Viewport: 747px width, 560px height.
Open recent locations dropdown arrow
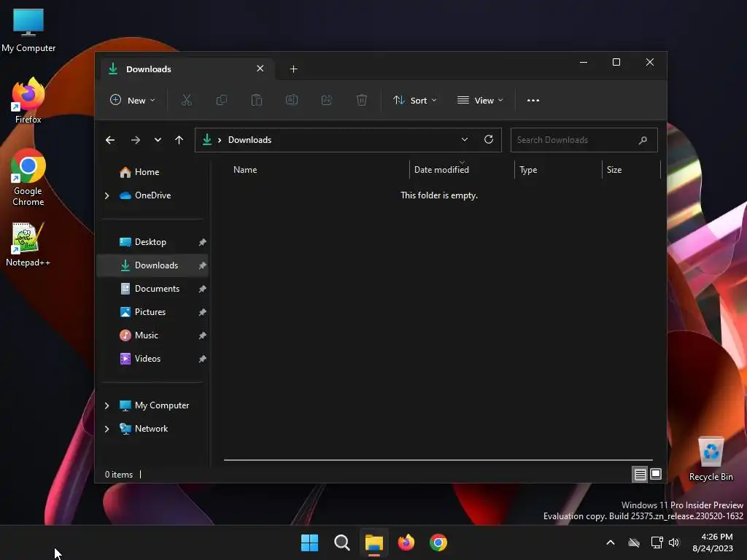coord(158,140)
